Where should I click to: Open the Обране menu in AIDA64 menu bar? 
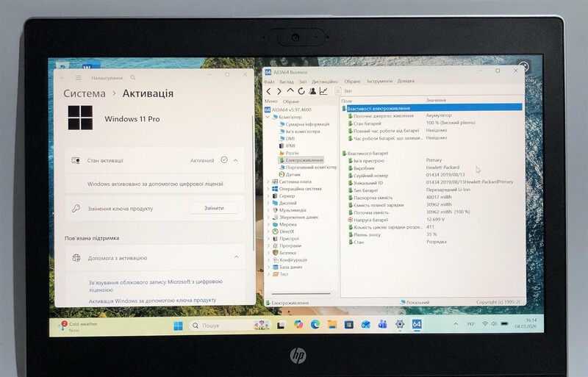[x=353, y=81]
